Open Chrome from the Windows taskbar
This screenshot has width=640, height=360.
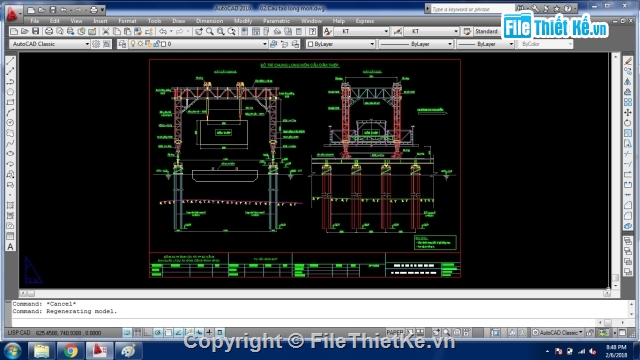[70, 351]
